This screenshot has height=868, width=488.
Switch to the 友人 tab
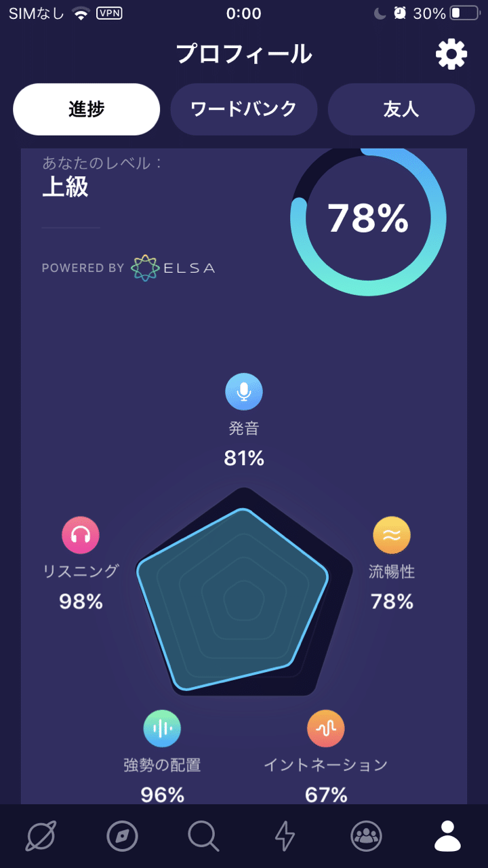click(x=401, y=109)
